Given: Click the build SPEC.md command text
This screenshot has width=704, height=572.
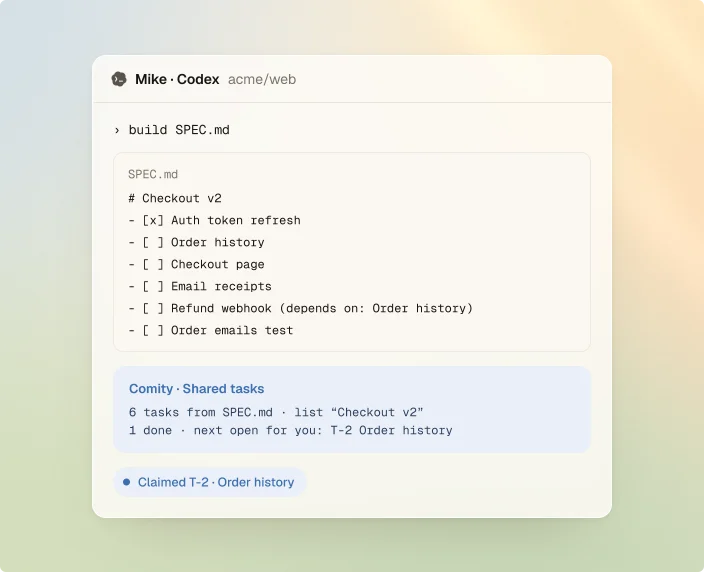Looking at the screenshot, I should 179,130.
